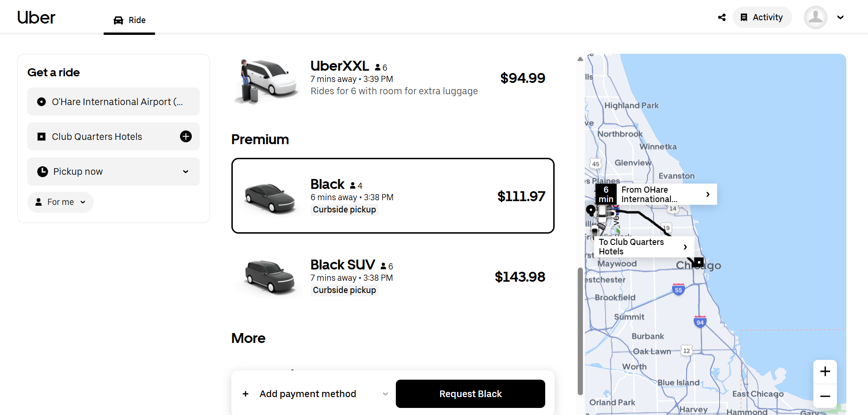This screenshot has height=415, width=868.
Task: Switch to the Ride tab
Action: [x=130, y=20]
